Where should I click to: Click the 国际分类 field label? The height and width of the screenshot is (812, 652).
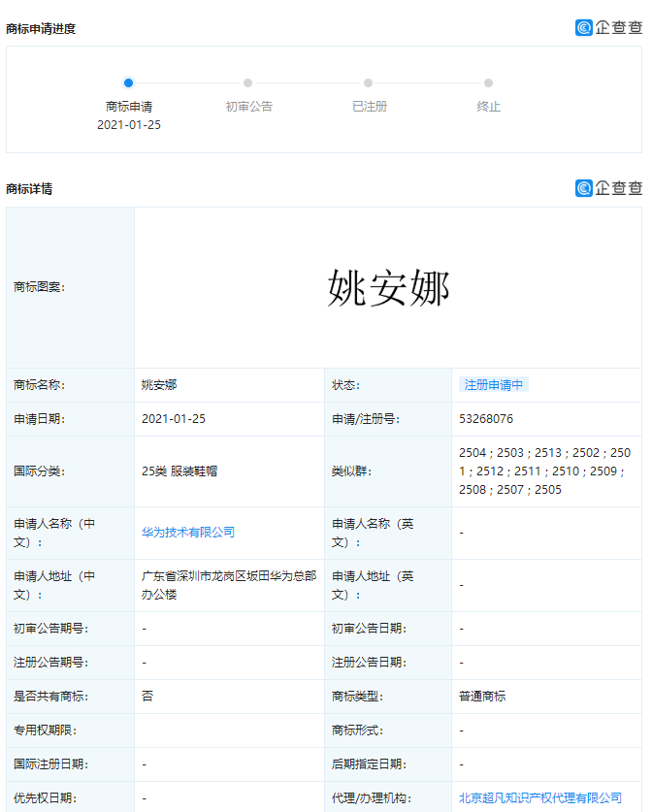(40, 471)
